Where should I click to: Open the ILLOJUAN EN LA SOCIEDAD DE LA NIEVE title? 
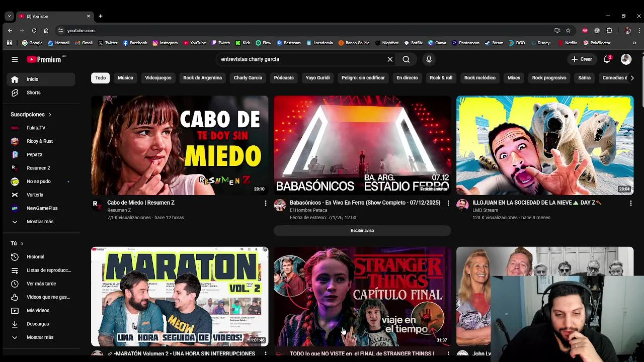coord(537,203)
